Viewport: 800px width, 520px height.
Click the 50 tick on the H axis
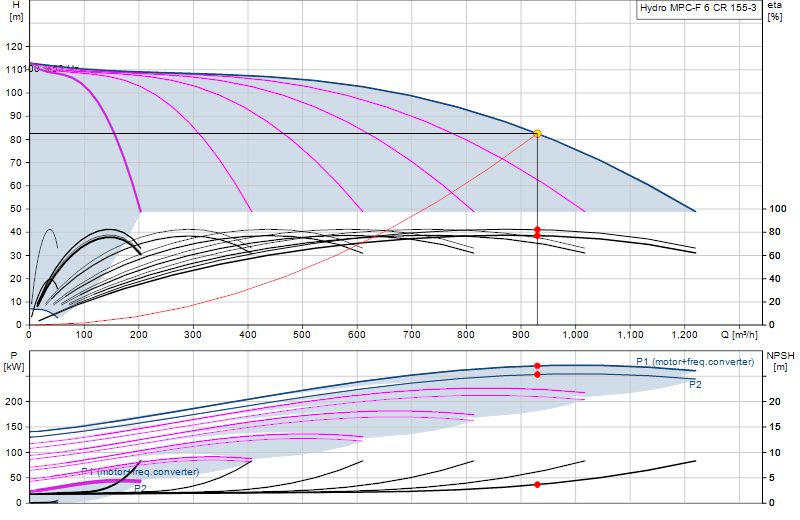17,209
